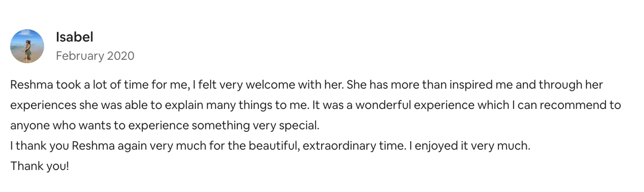644x192 pixels.
Task: Click the reviewer name Isabel
Action: click(x=74, y=37)
